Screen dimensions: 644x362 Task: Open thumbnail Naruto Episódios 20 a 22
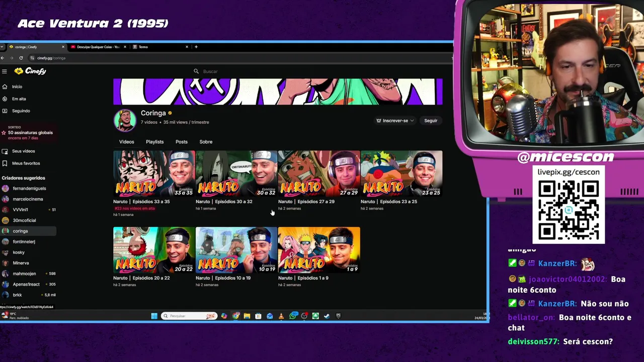click(154, 250)
